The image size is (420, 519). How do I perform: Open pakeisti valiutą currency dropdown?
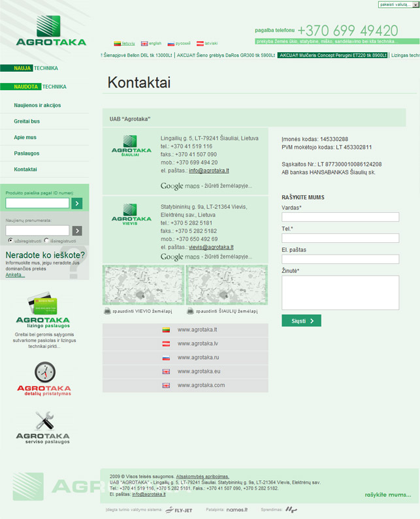[x=398, y=5]
